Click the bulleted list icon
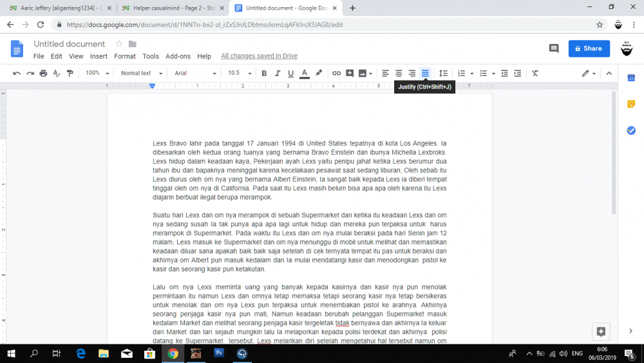Screen dimensions: 644x363 pos(483,73)
